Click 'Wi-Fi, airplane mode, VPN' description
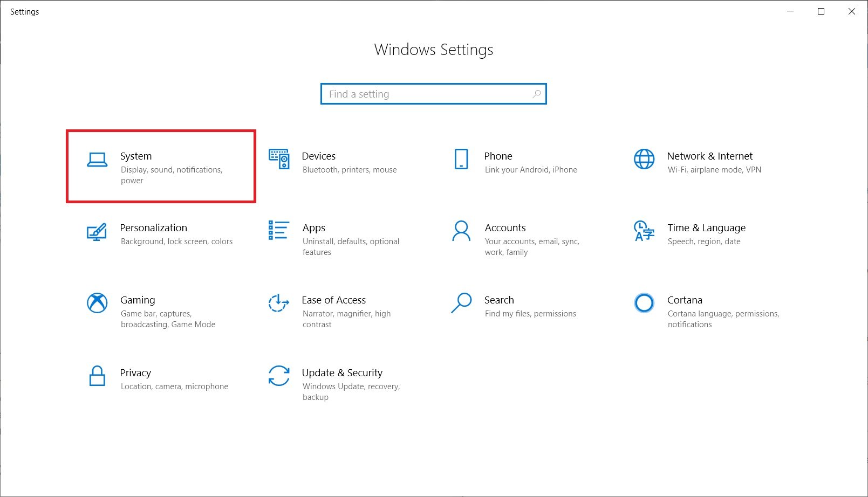 [714, 170]
